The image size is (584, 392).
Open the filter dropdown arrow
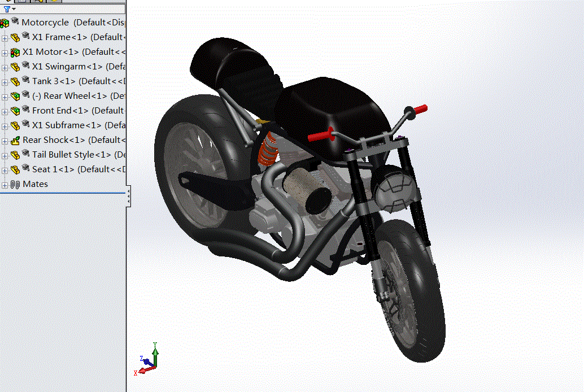14,9
